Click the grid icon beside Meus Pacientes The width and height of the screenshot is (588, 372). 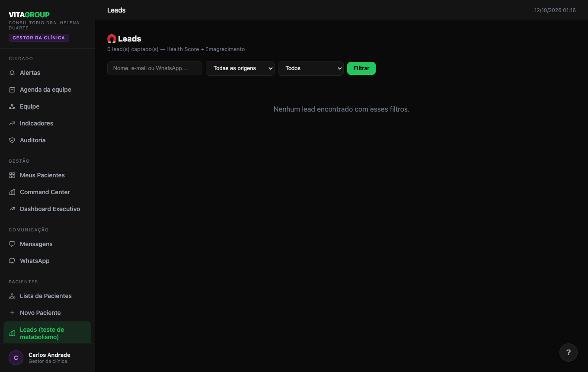pyautogui.click(x=12, y=175)
